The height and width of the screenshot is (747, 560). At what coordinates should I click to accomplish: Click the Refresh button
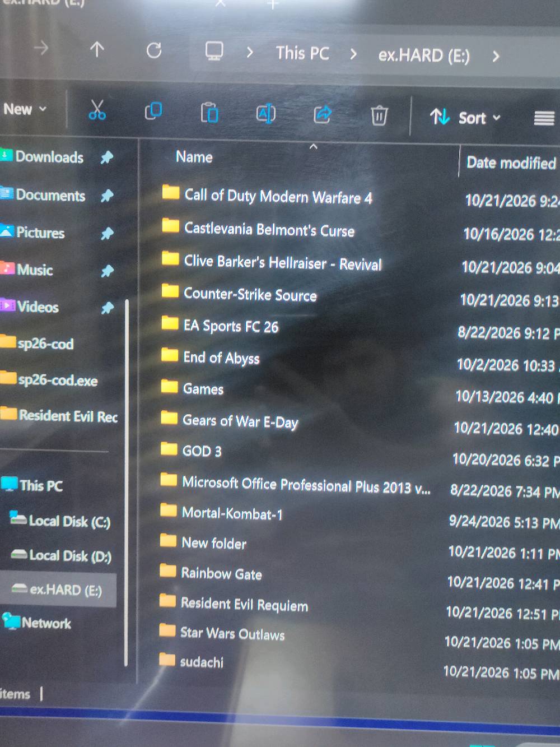[154, 51]
